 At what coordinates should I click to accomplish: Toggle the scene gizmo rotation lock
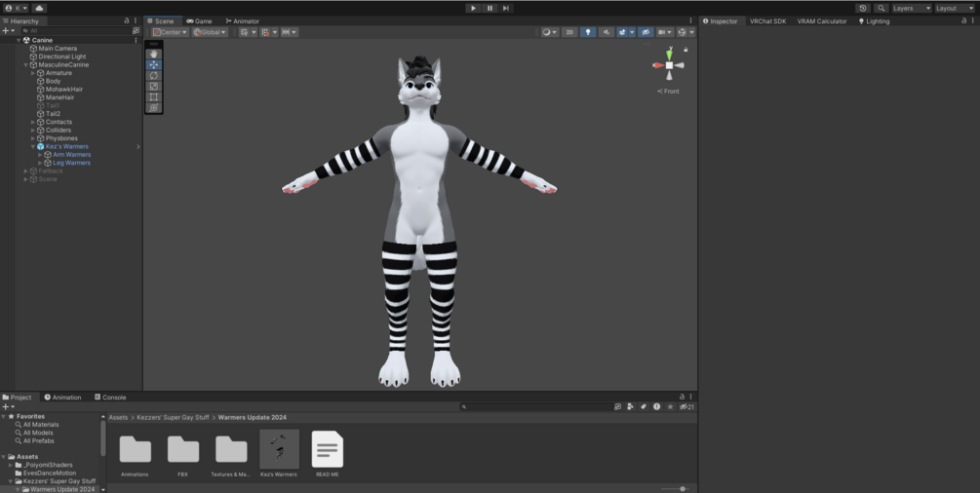click(686, 50)
